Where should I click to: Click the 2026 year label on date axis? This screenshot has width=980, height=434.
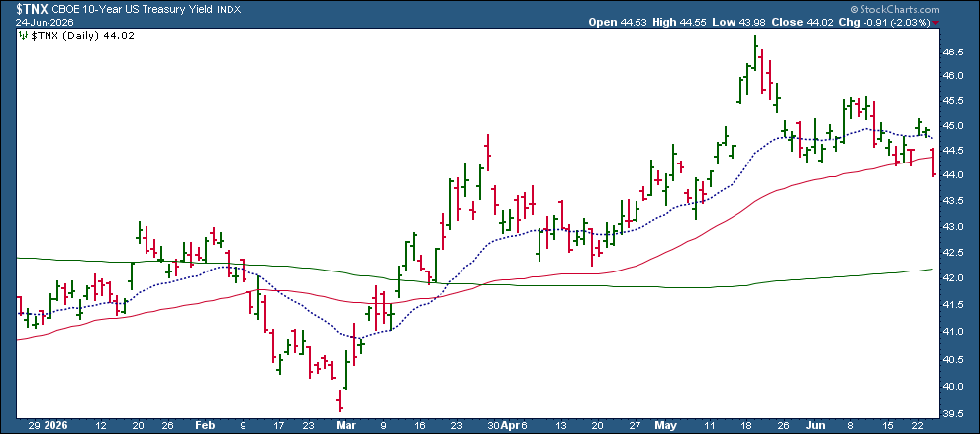tap(56, 425)
